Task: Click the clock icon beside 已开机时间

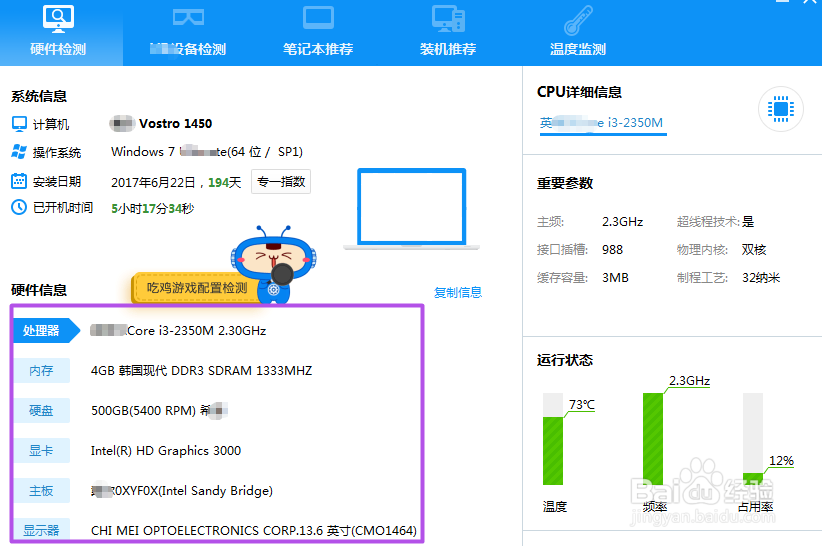Action: 19,207
